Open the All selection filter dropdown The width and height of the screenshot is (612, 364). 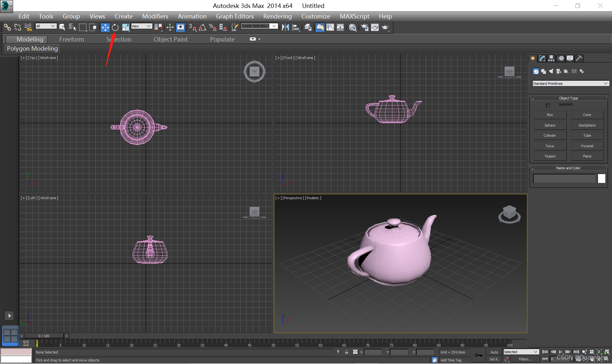[x=46, y=26]
